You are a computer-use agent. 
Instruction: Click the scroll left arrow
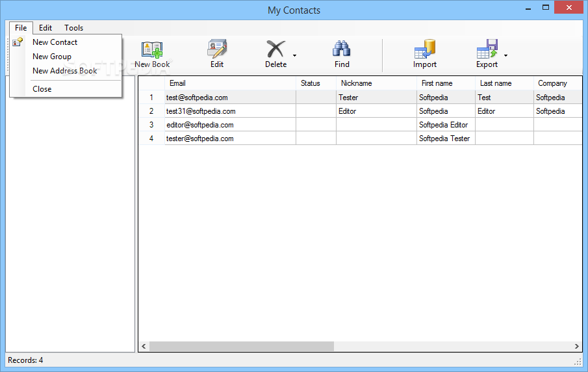[x=144, y=346]
